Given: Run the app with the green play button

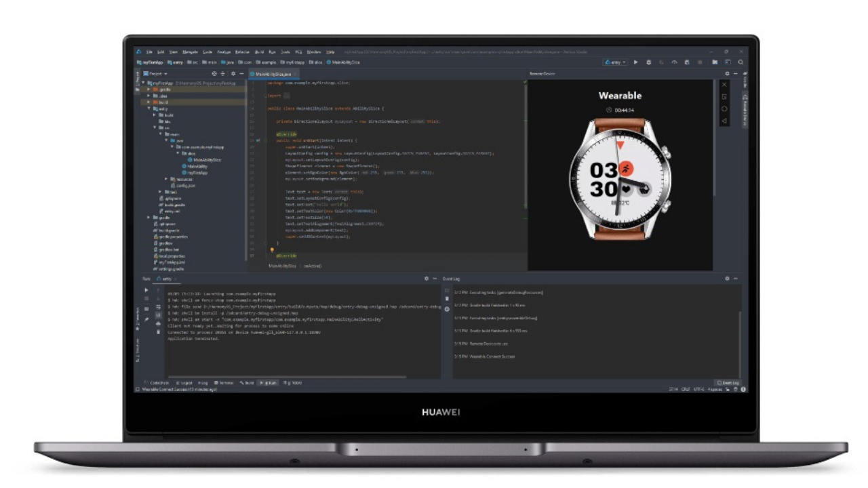Looking at the screenshot, I should tap(636, 62).
